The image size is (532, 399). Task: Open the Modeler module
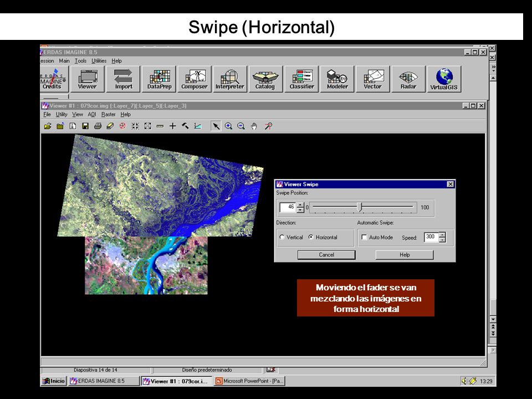337,79
